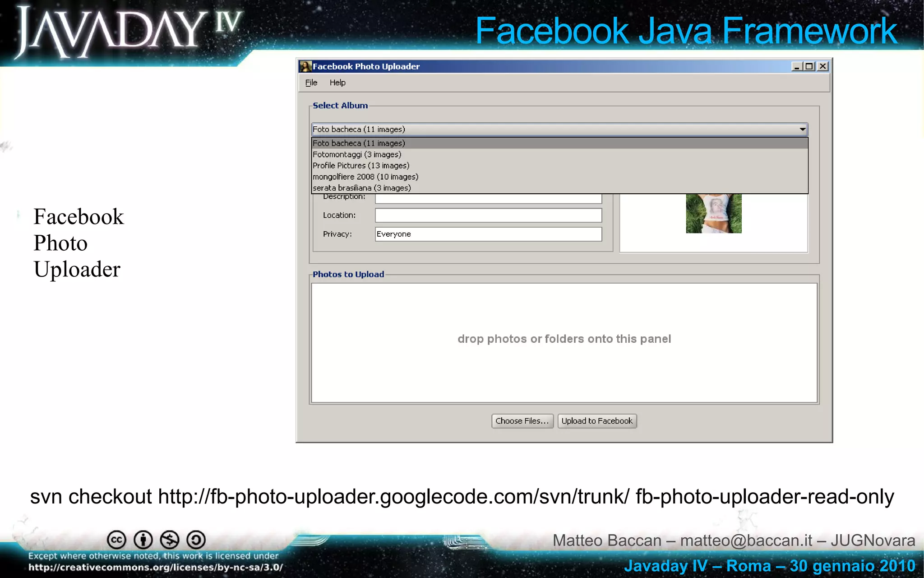924x578 pixels.
Task: Click the album cover photo thumbnail
Action: click(714, 213)
